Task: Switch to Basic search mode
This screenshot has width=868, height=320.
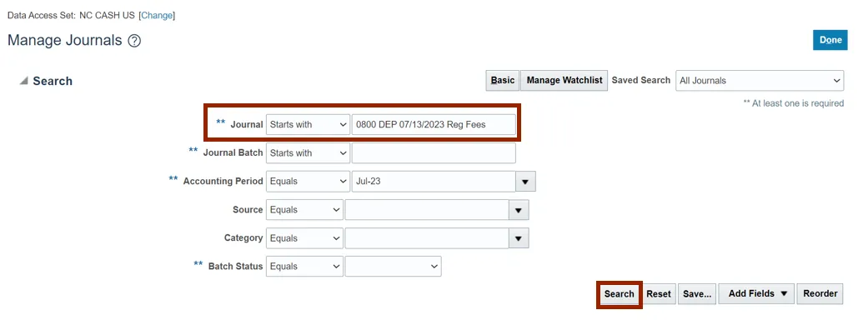Action: coord(503,81)
